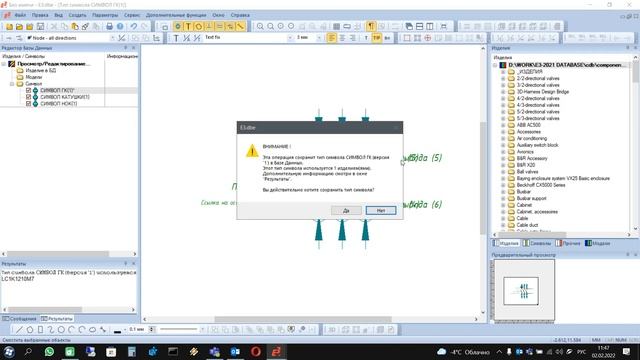Image resolution: width=640 pixels, height=360 pixels.
Task: Switch to the Сообщения tab
Action: [20, 318]
